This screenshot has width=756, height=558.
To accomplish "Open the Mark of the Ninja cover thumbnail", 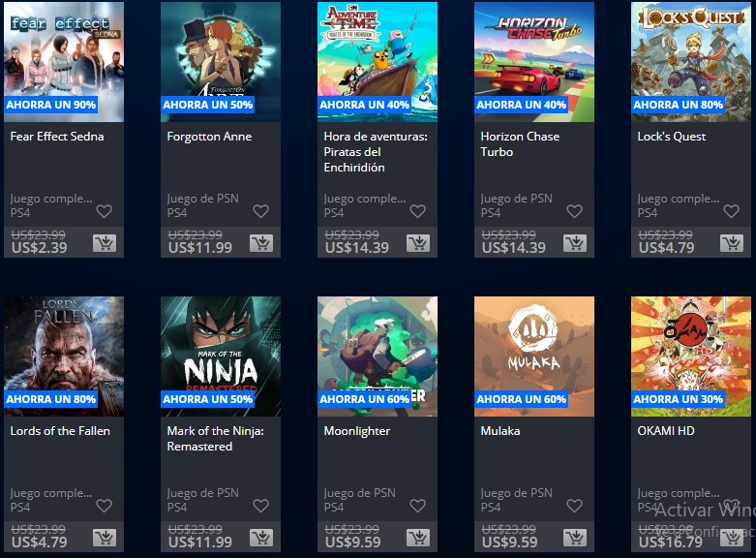I will (221, 356).
